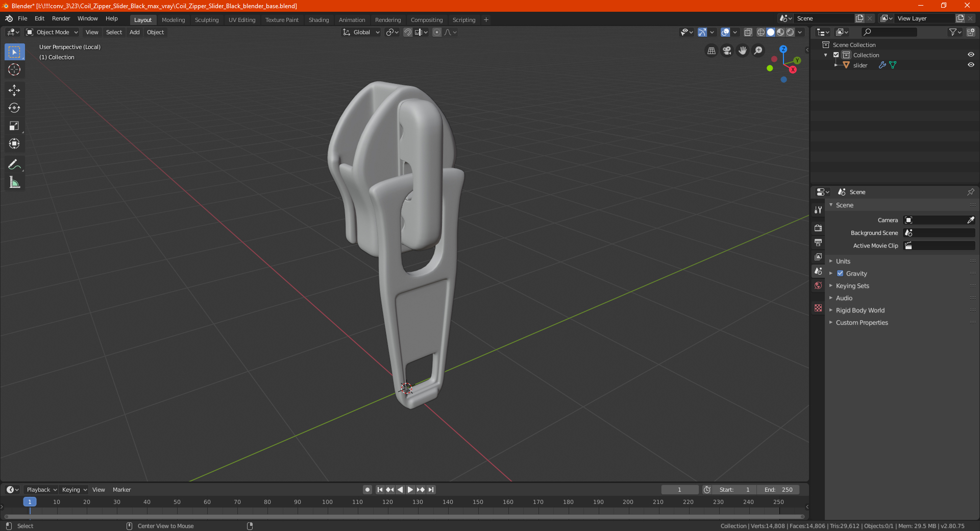Click the Marker menu in the timeline
980x531 pixels.
121,490
